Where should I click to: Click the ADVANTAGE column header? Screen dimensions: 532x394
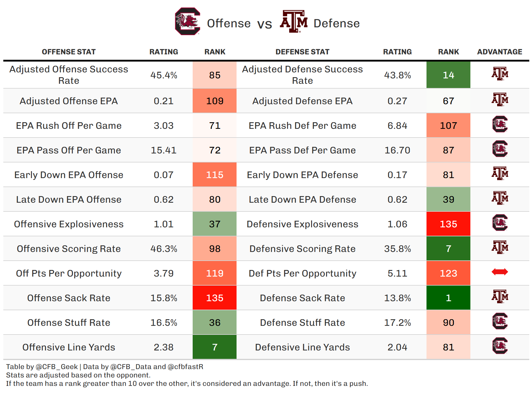coord(500,52)
